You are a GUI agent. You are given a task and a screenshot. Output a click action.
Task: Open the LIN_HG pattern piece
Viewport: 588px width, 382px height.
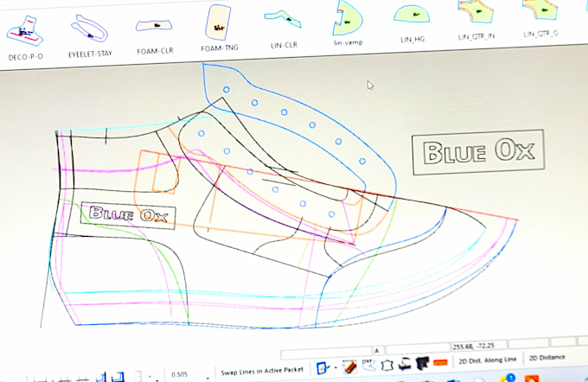pos(412,22)
